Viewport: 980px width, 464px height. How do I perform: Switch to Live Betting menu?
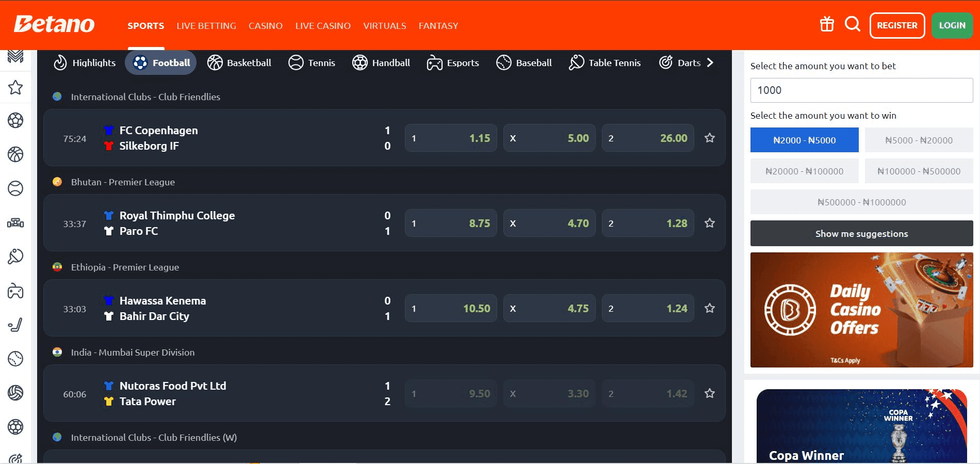(x=206, y=26)
